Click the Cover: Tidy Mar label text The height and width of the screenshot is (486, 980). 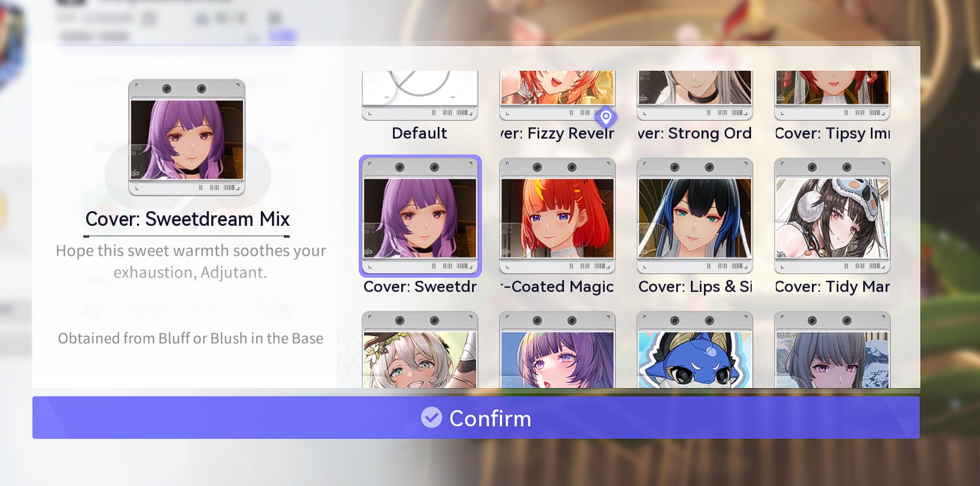pyautogui.click(x=832, y=287)
